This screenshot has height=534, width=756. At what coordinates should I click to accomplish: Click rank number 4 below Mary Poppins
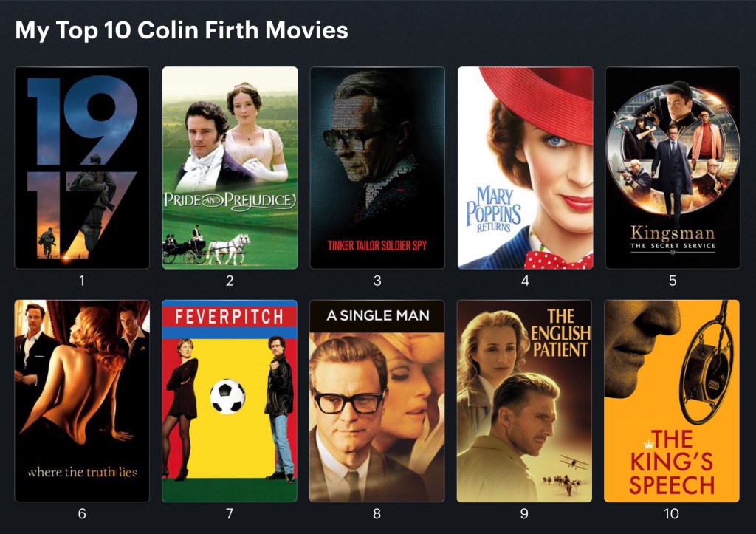[525, 280]
